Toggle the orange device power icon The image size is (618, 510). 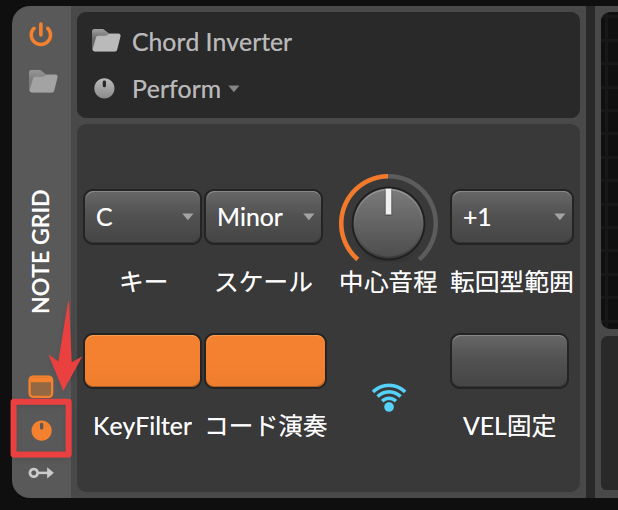pos(41,34)
